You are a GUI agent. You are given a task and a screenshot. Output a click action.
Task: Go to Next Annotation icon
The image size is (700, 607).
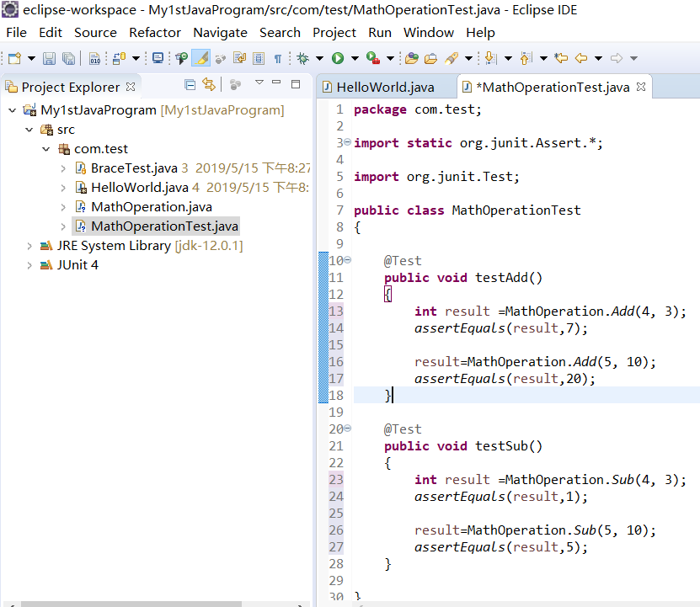coord(490,58)
